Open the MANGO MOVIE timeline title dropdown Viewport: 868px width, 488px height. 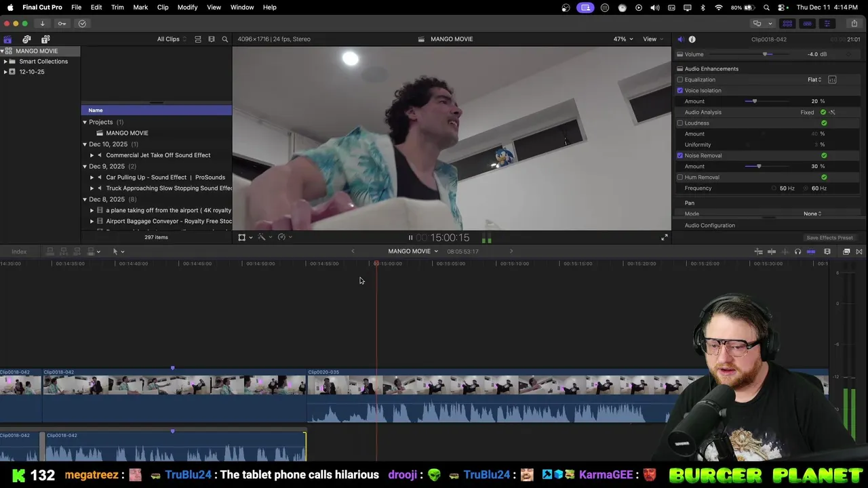413,251
